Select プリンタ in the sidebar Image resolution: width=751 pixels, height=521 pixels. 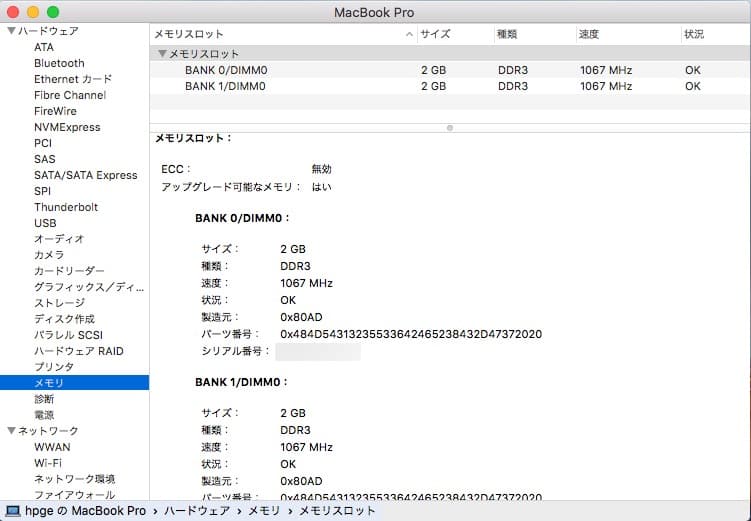click(54, 367)
